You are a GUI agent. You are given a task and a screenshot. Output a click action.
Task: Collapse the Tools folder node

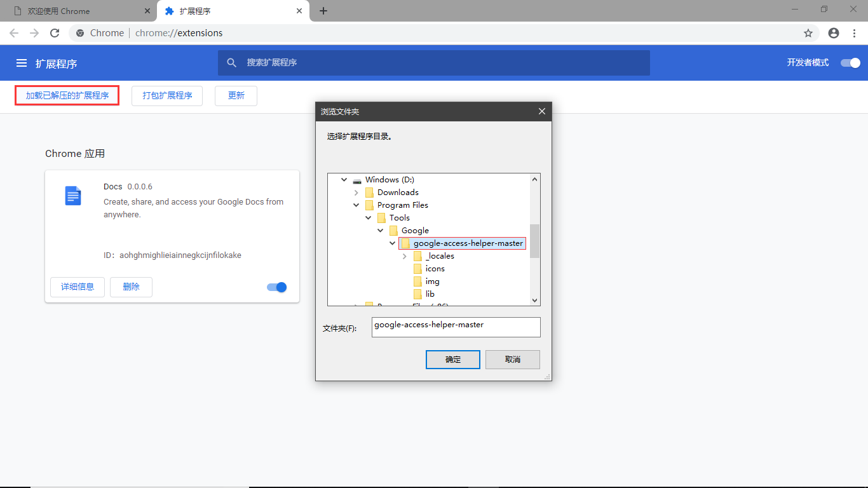click(369, 218)
